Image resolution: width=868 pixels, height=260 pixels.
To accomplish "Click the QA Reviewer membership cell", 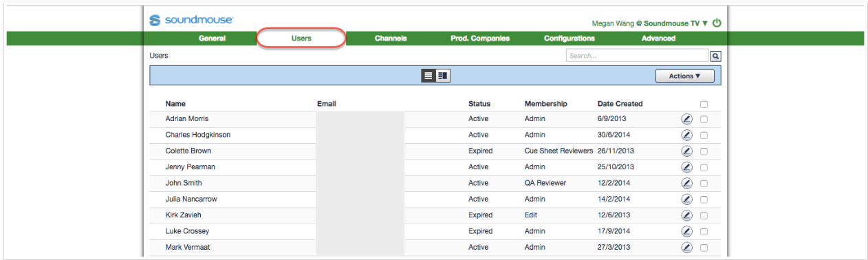I will 545,183.
